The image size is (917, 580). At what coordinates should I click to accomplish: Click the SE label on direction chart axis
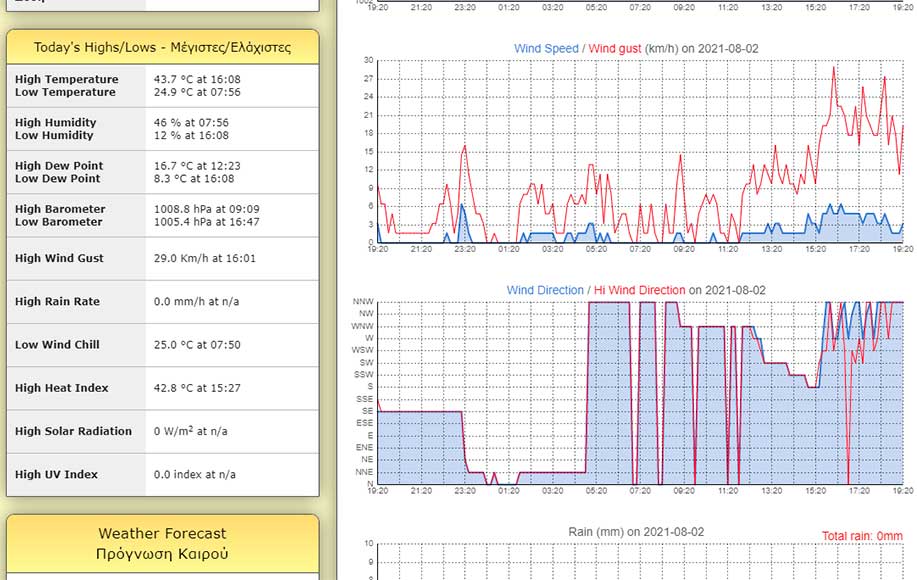(x=367, y=411)
